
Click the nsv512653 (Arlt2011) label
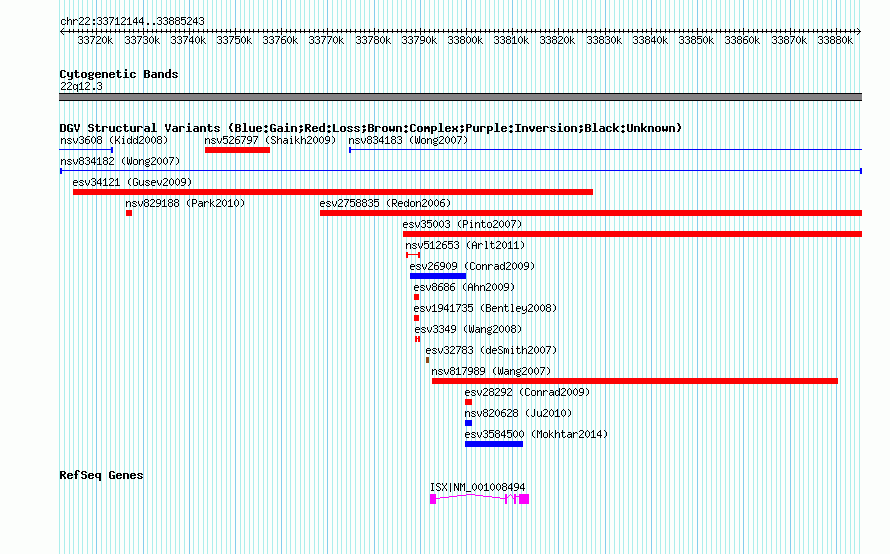[465, 245]
